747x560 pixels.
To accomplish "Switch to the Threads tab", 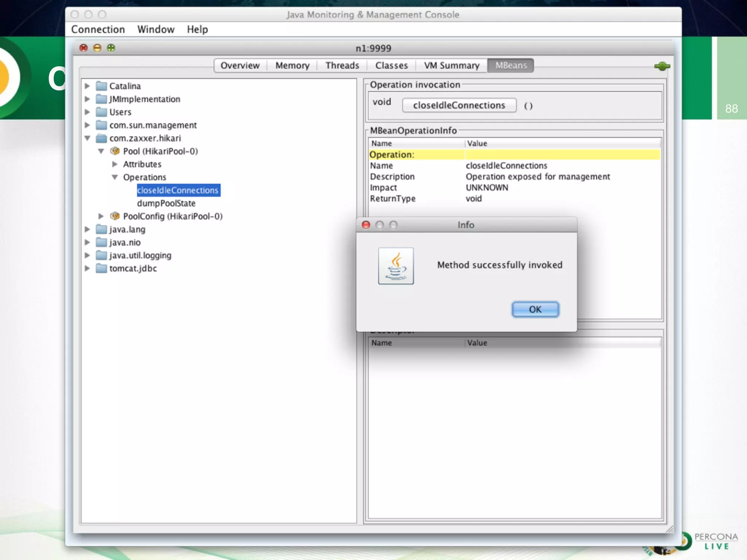I will point(342,66).
